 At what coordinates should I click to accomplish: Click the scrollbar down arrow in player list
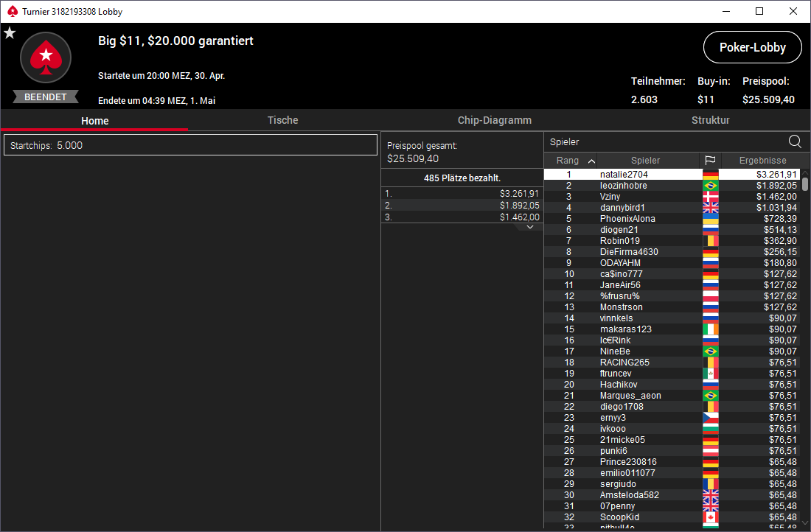[x=805, y=523]
